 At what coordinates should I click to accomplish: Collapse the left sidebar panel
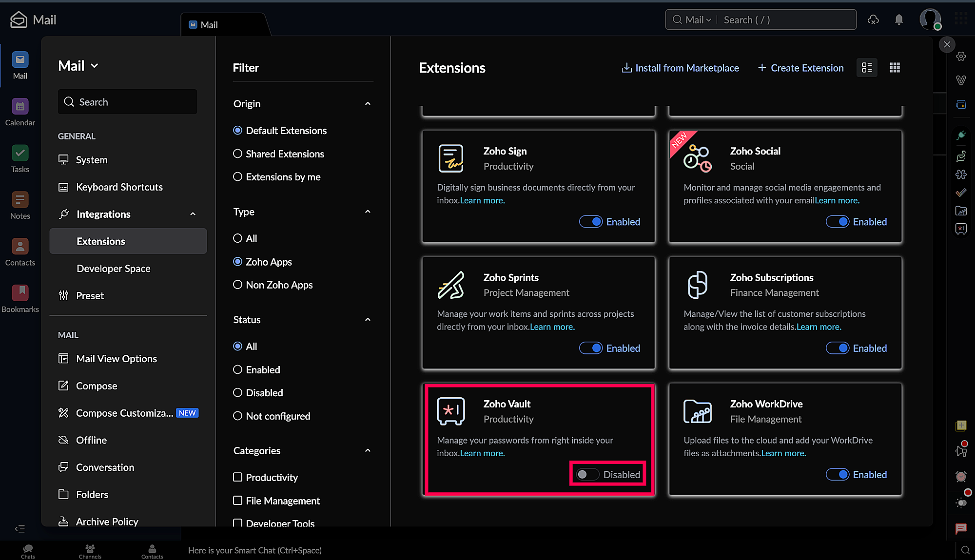[x=20, y=529]
